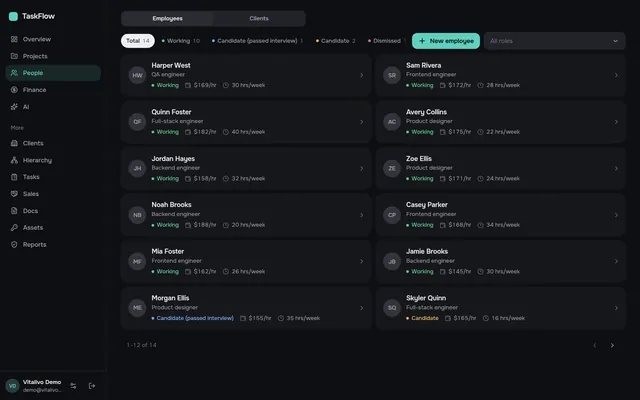Switch to the Clients tab
640x400 pixels.
click(259, 18)
